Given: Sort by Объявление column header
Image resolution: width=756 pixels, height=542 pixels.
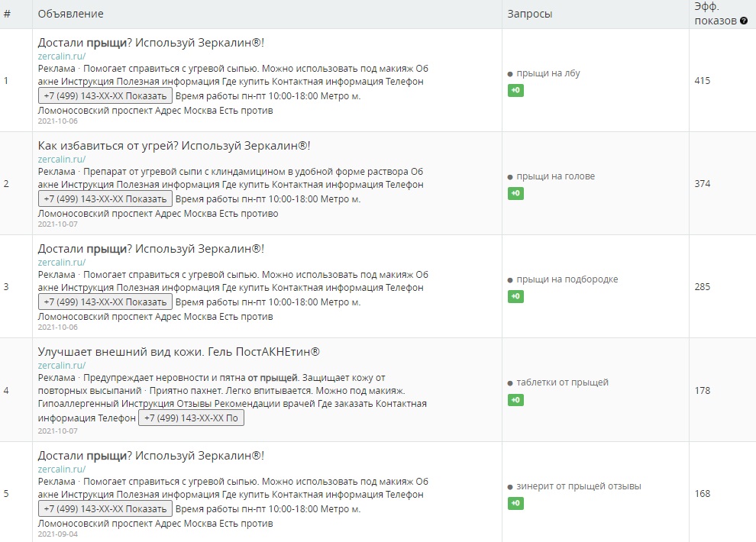Looking at the screenshot, I should [x=71, y=14].
